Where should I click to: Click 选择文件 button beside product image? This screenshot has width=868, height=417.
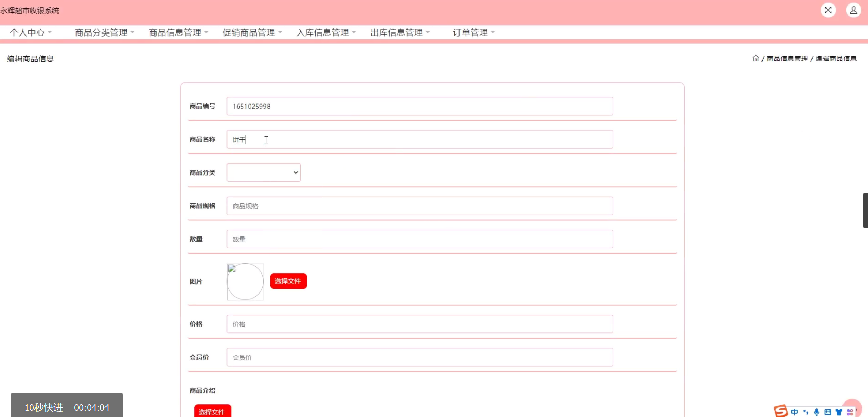tap(288, 281)
